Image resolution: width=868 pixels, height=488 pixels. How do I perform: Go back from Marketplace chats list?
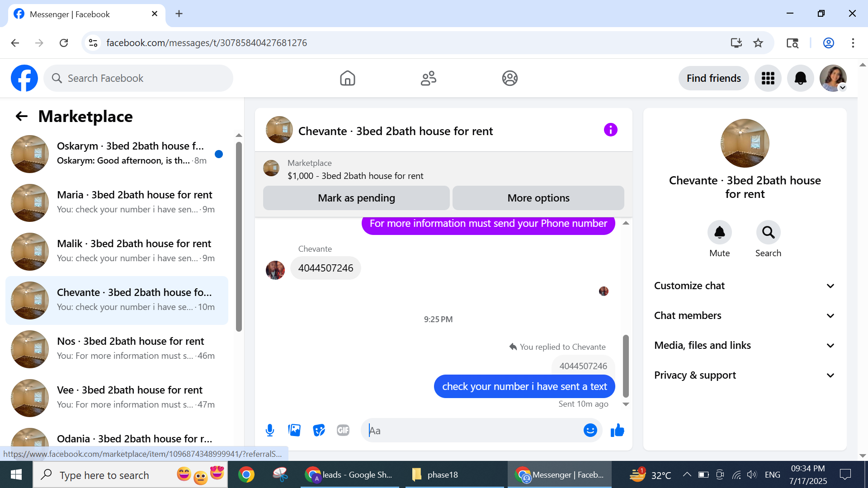(x=22, y=117)
